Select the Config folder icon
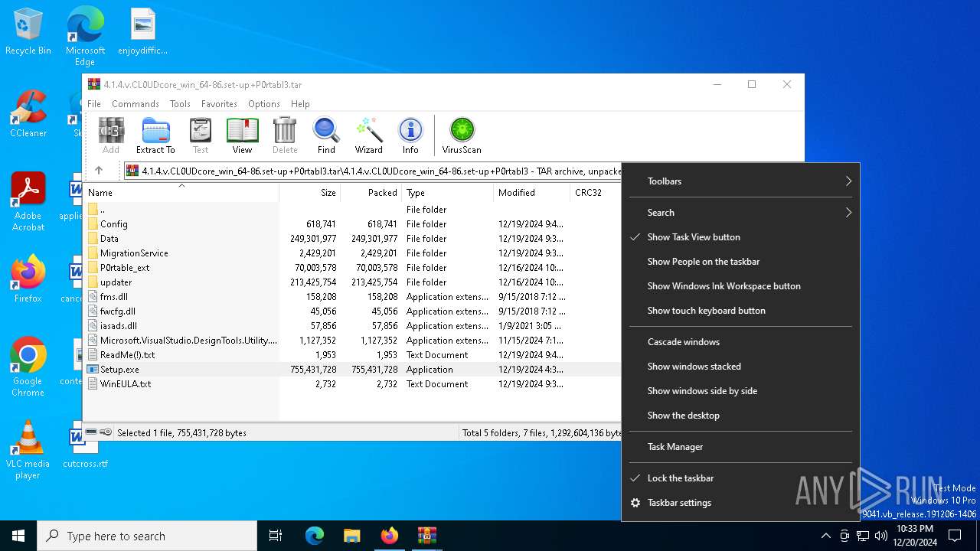 click(93, 224)
